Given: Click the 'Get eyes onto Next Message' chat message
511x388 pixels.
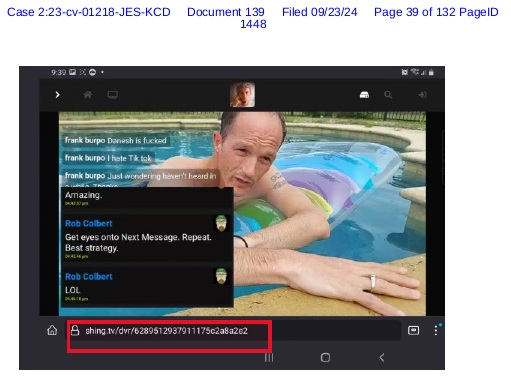Looking at the screenshot, I should (x=138, y=242).
